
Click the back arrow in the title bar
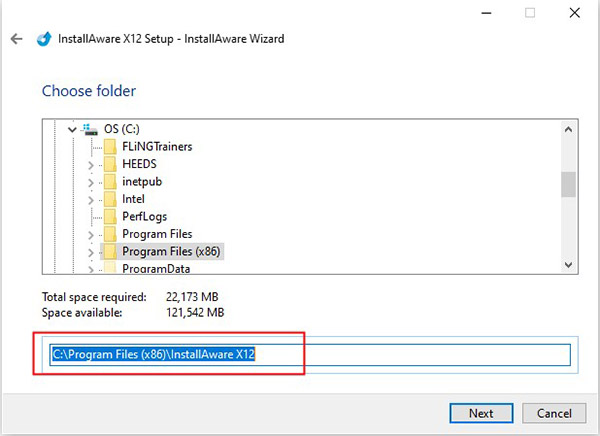[x=15, y=40]
